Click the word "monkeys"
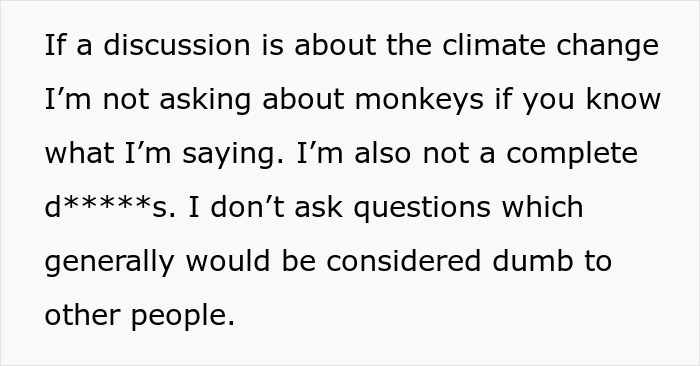Image resolution: width=700 pixels, height=366 pixels. 419,101
